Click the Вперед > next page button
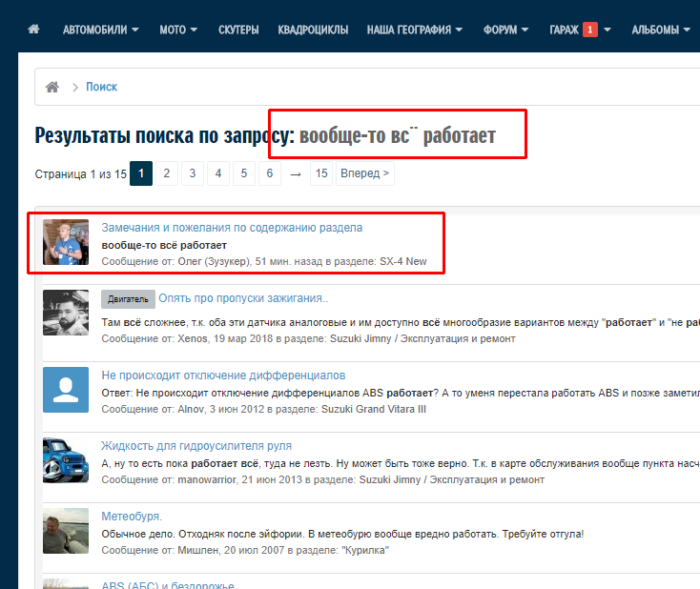 coord(365,173)
